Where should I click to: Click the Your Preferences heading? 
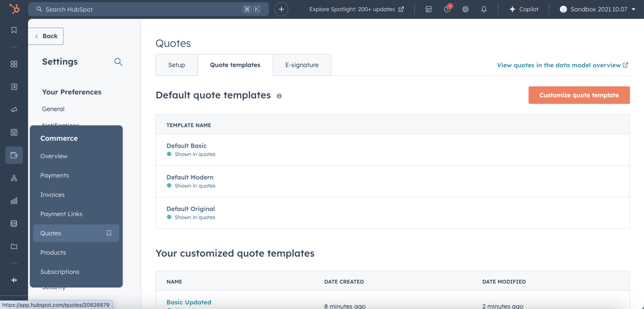click(x=72, y=92)
